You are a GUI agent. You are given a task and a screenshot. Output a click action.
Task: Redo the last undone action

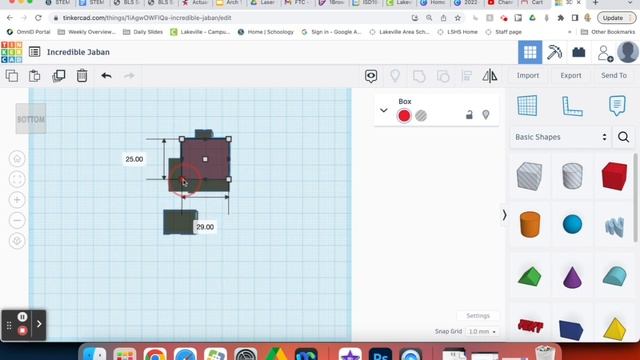[129, 76]
